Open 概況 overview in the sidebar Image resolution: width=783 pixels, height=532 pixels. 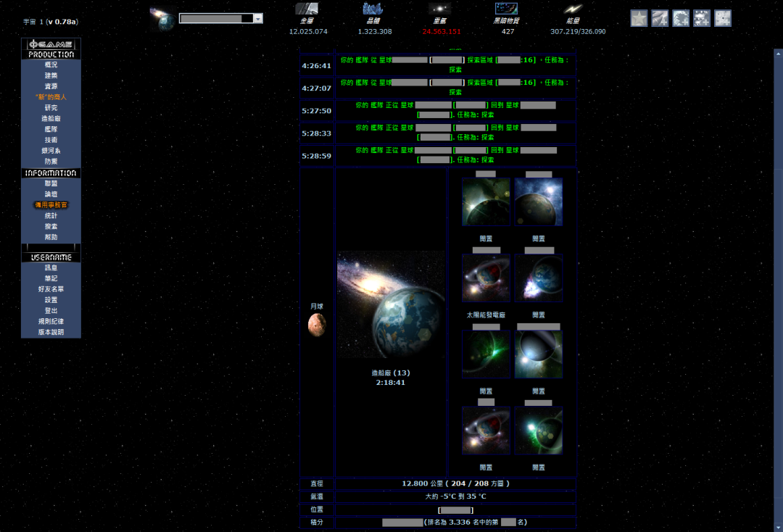click(x=51, y=65)
